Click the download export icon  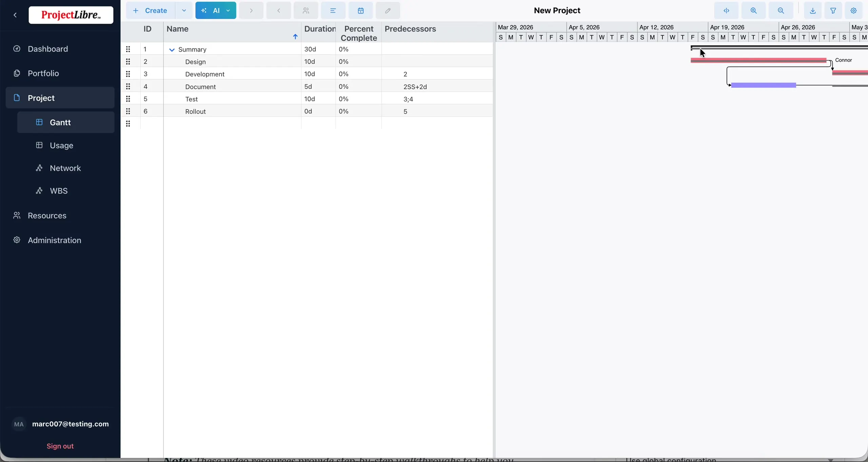(x=813, y=11)
